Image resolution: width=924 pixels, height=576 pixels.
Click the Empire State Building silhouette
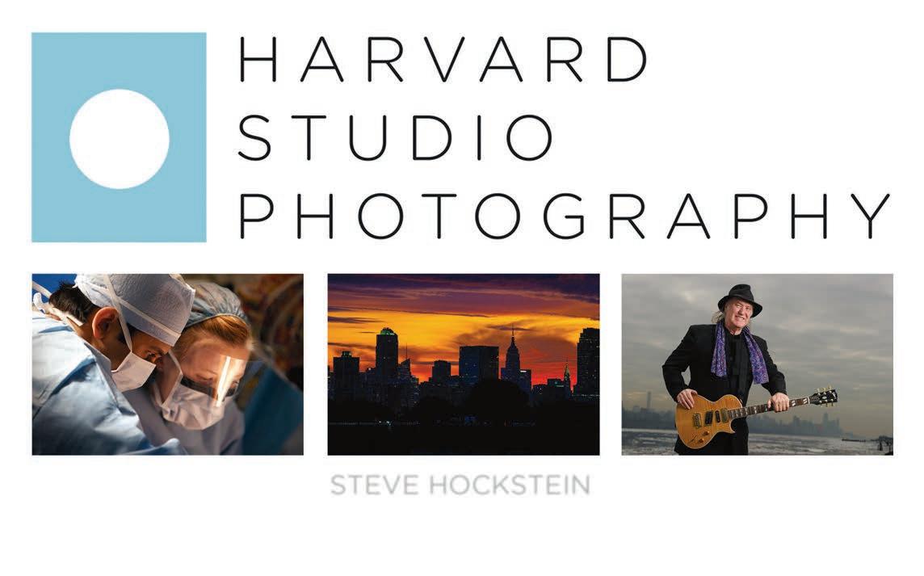point(512,357)
